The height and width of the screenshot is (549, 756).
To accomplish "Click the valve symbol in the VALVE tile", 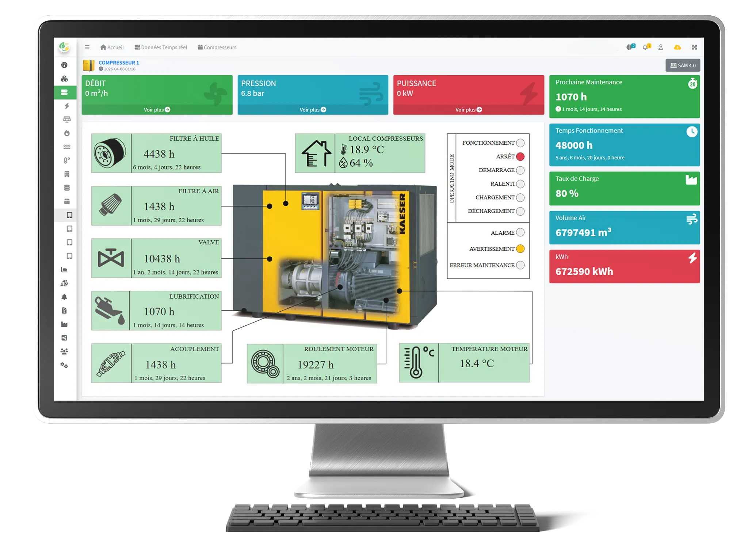I will tap(111, 258).
